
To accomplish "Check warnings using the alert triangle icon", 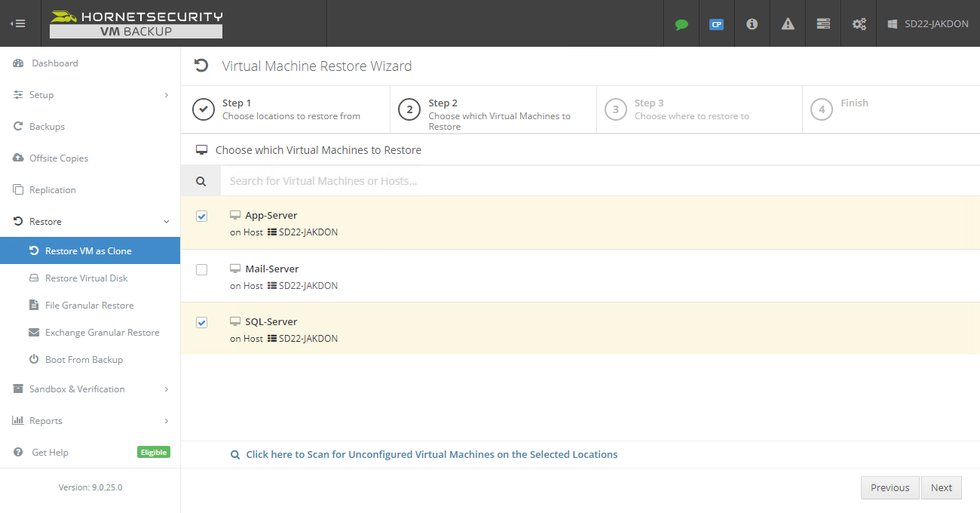I will click(787, 23).
